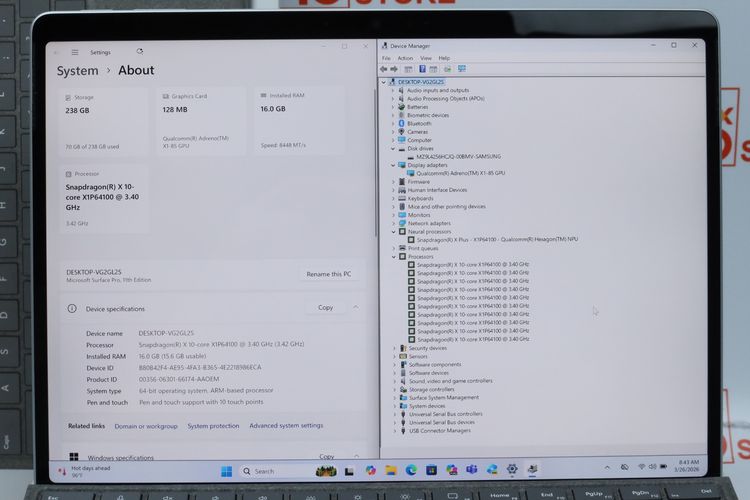Viewport: 750px width, 500px height.
Task: Click the Back arrow in Device Manager toolbar
Action: [x=384, y=69]
